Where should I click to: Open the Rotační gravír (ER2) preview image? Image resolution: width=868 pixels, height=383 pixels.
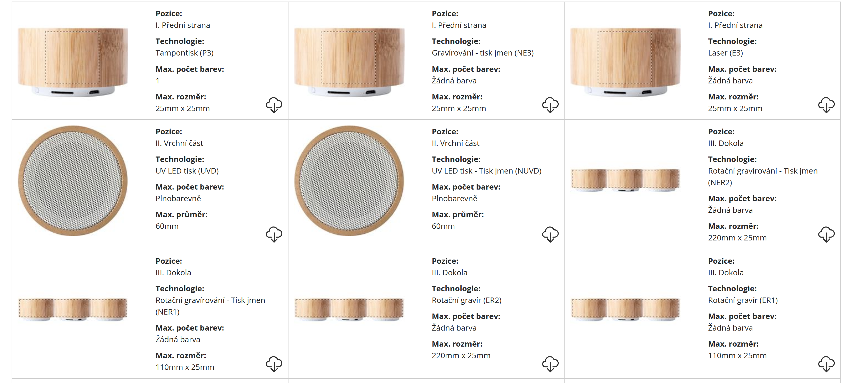click(x=349, y=309)
